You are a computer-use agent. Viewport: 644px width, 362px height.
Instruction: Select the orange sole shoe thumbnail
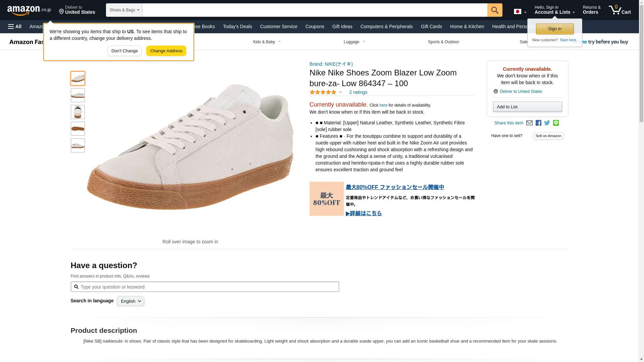[78, 129]
